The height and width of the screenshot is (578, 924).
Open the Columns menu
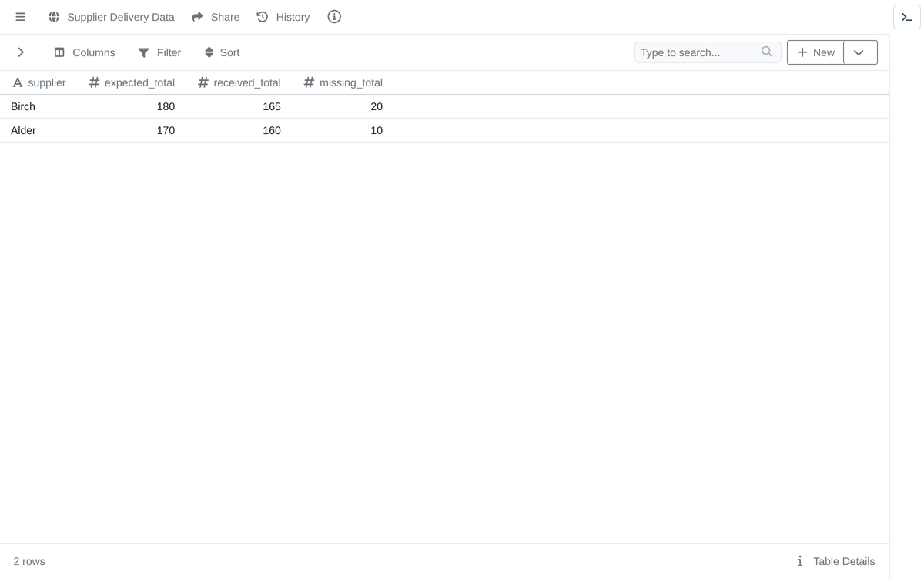tap(85, 52)
